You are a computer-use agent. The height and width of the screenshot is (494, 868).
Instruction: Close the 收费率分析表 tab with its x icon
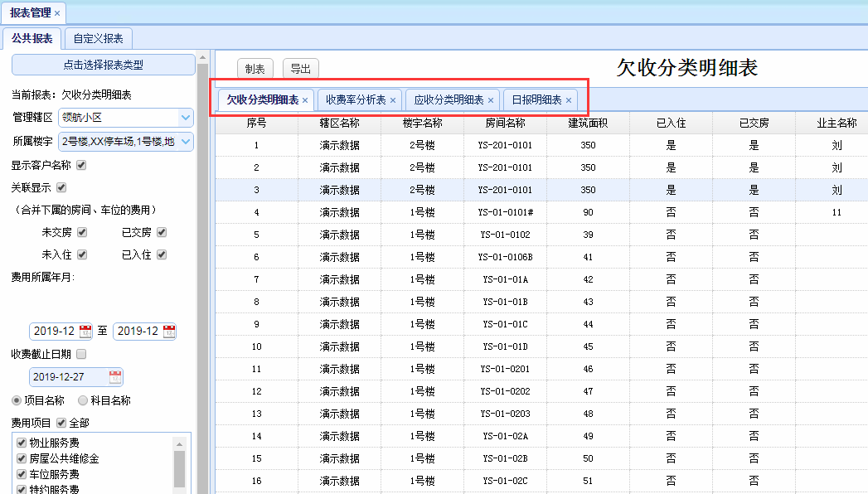point(393,100)
